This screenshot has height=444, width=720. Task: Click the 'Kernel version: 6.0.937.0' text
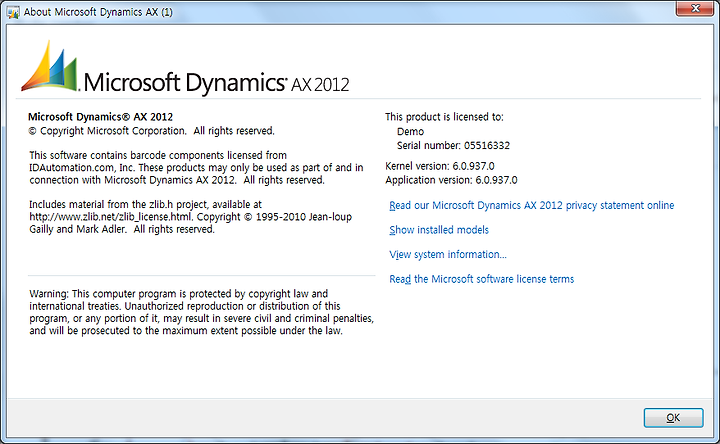point(439,166)
